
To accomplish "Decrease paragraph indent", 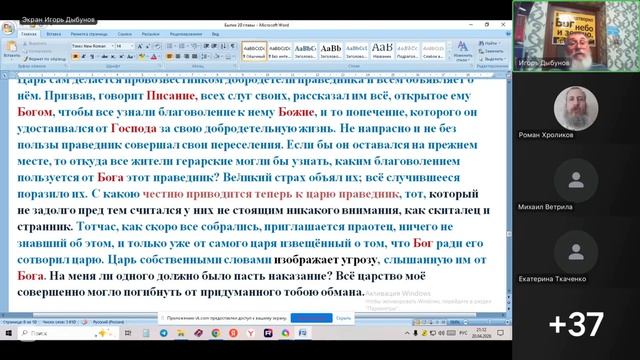I will click(x=206, y=46).
